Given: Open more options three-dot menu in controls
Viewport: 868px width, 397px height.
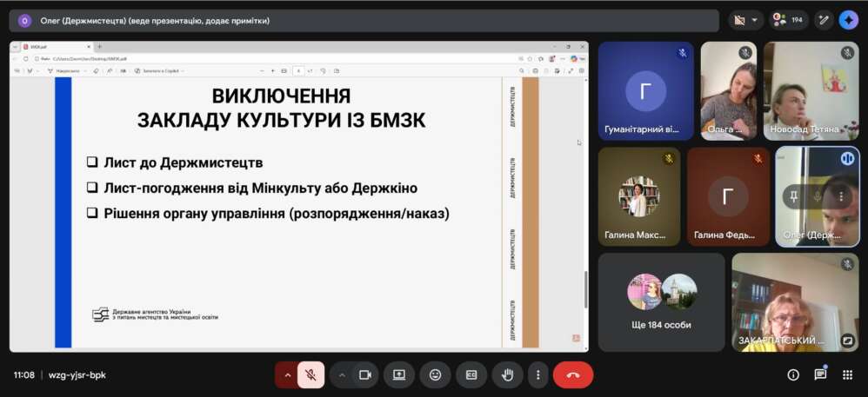Looking at the screenshot, I should 538,374.
